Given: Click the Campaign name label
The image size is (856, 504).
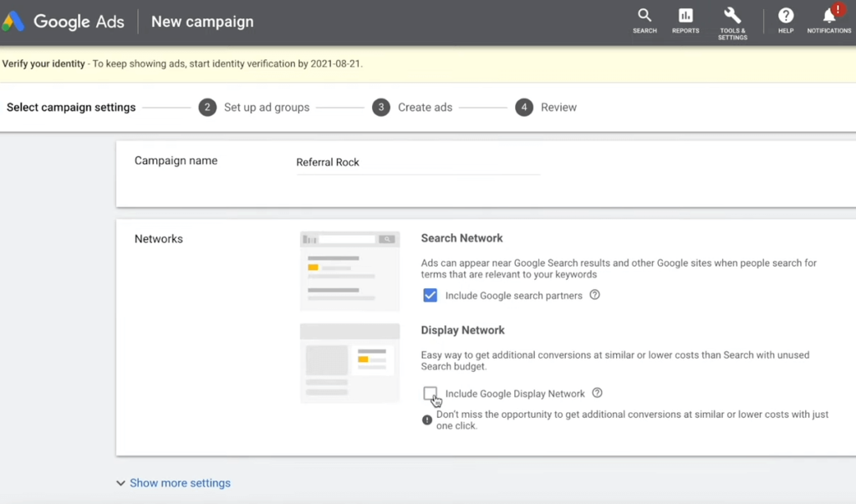Looking at the screenshot, I should coord(176,160).
